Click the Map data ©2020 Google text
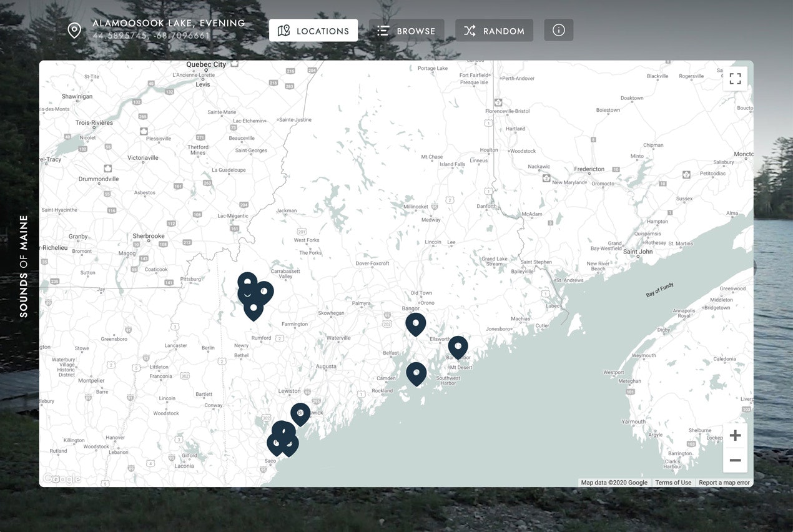 coord(614,483)
